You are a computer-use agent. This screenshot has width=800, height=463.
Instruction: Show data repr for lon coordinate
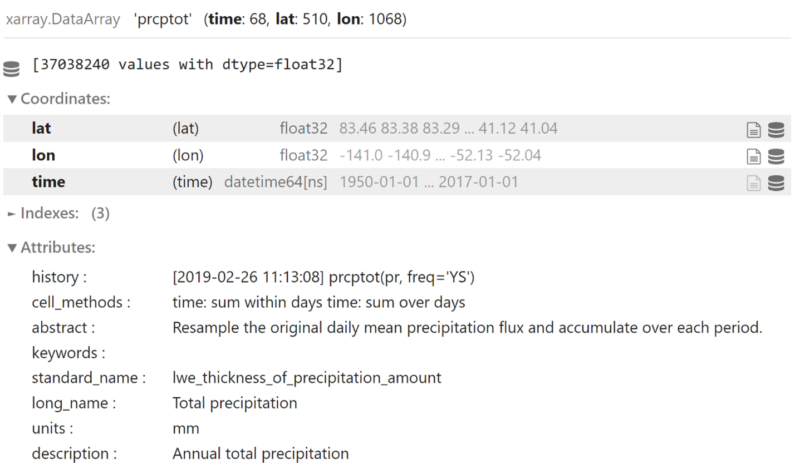click(x=776, y=156)
